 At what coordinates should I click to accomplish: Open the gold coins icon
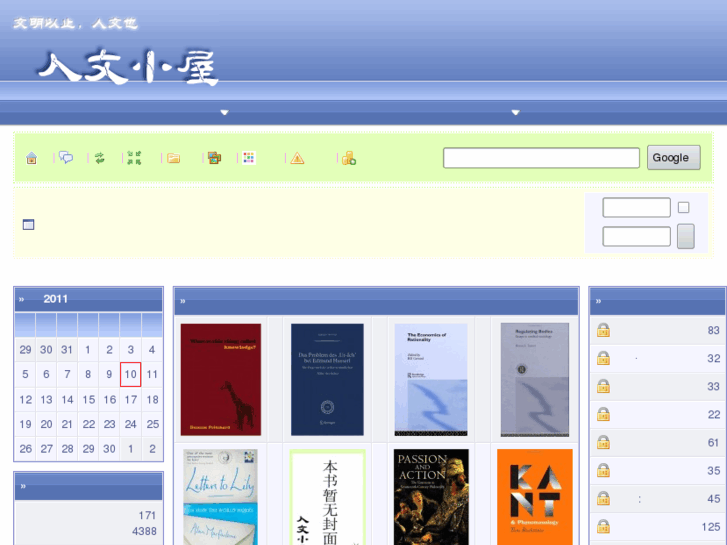click(x=349, y=158)
